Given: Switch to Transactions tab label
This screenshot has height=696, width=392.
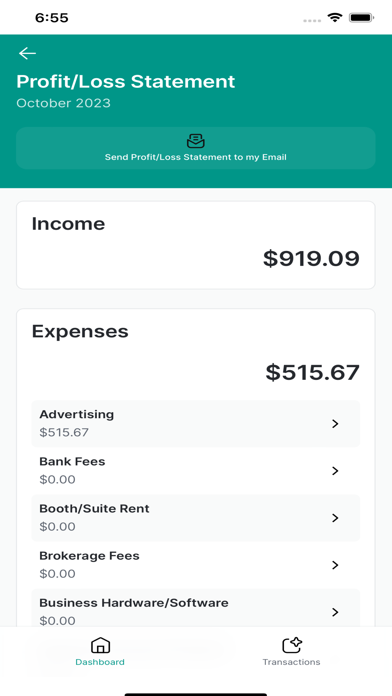Looking at the screenshot, I should [x=291, y=662].
